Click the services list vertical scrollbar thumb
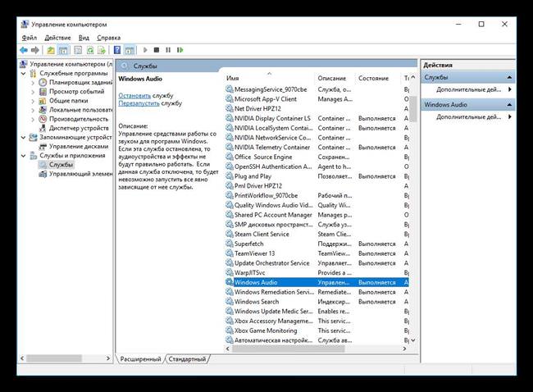This screenshot has height=392, width=533. pyautogui.click(x=413, y=108)
